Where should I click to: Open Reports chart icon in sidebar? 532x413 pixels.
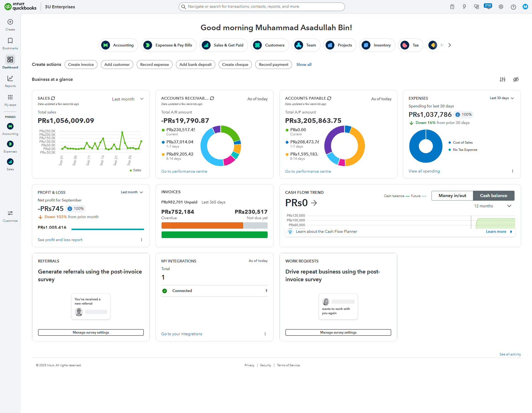point(10,79)
